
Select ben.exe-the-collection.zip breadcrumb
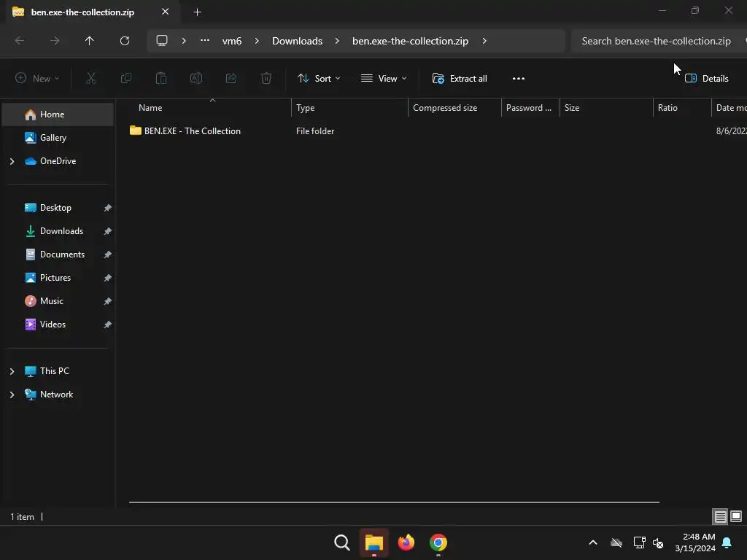point(410,41)
